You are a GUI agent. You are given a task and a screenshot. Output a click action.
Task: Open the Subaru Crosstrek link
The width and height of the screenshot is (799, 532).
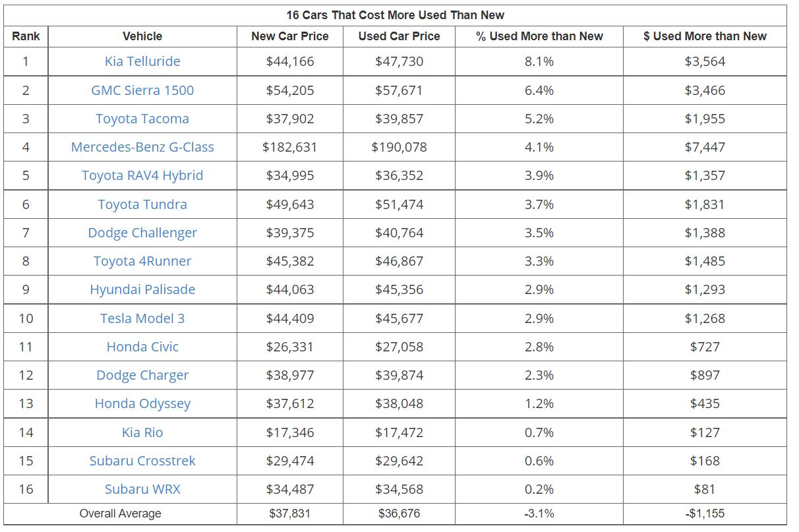(142, 461)
